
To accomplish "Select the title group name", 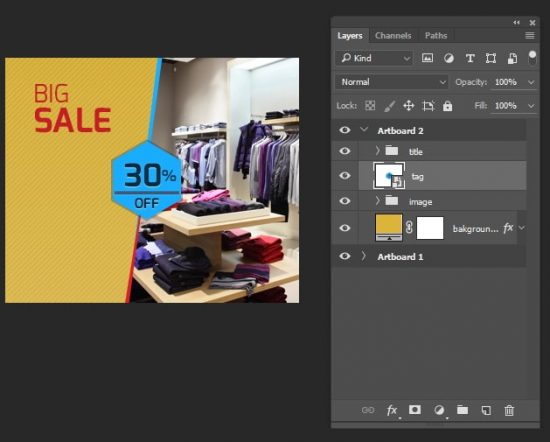I will pos(416,152).
